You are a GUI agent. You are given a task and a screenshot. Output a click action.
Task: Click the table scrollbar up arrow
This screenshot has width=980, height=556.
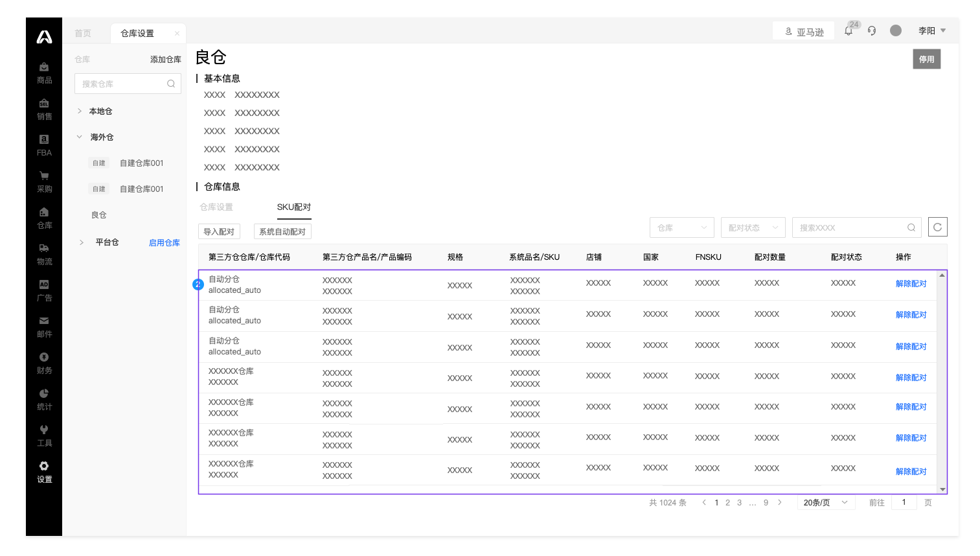942,275
